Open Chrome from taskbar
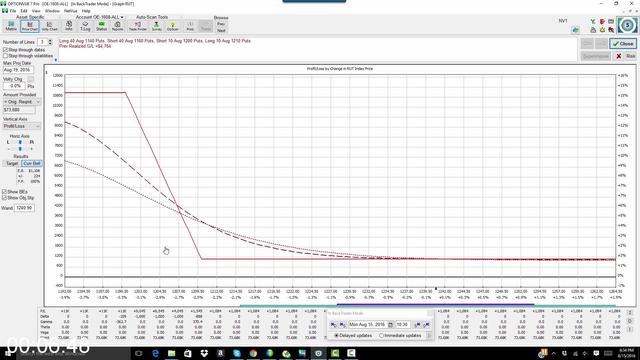 click(253, 353)
